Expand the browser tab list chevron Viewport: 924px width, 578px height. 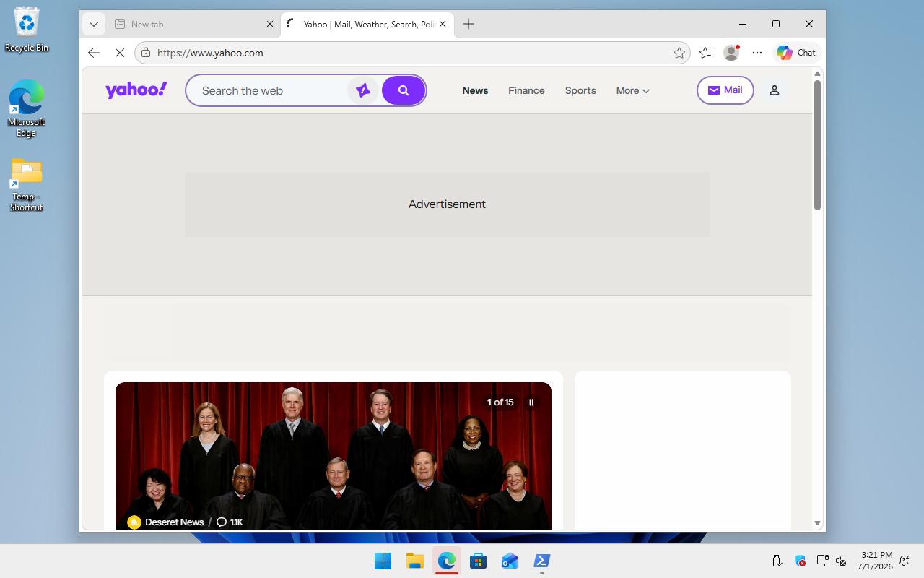[93, 24]
